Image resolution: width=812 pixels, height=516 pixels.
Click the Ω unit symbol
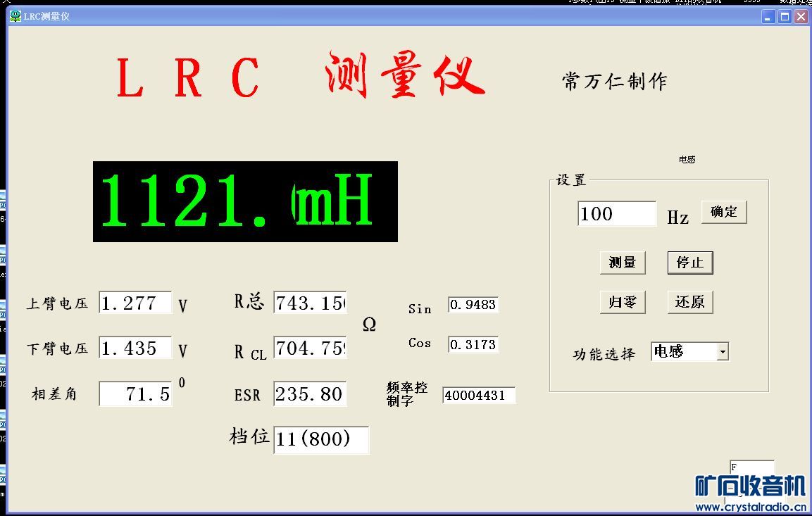pyautogui.click(x=369, y=325)
